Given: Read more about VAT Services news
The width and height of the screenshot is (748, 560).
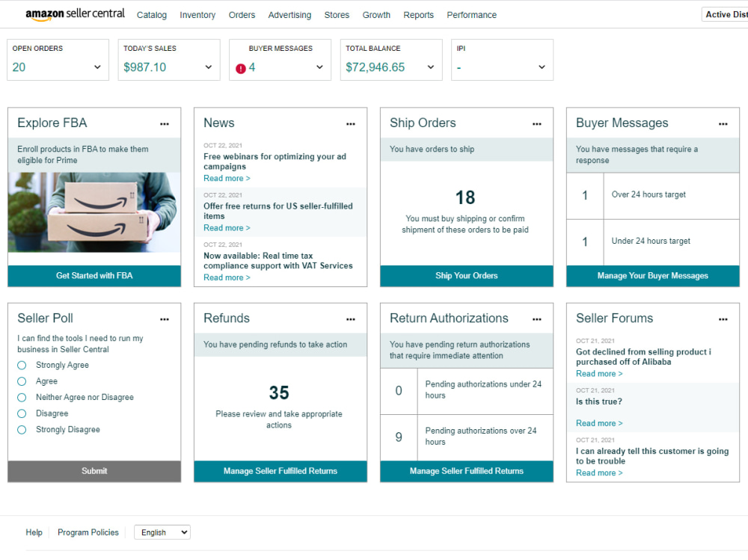Looking at the screenshot, I should point(227,277).
